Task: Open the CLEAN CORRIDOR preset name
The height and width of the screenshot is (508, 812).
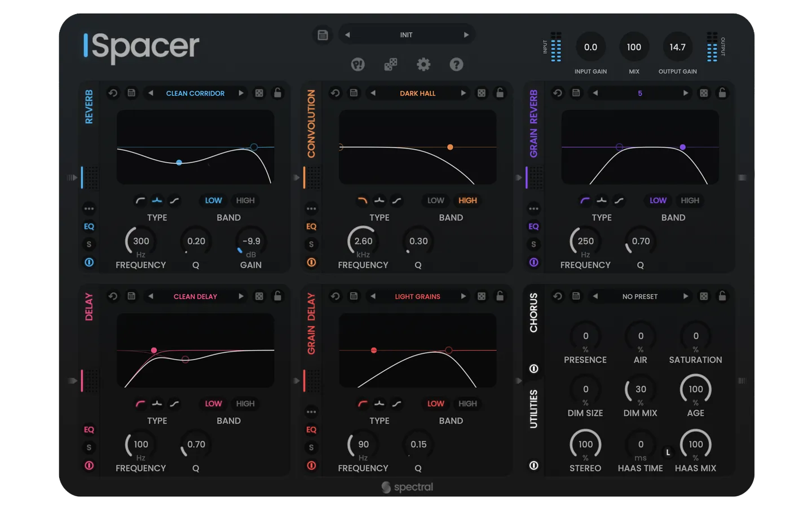Action: 195,93
